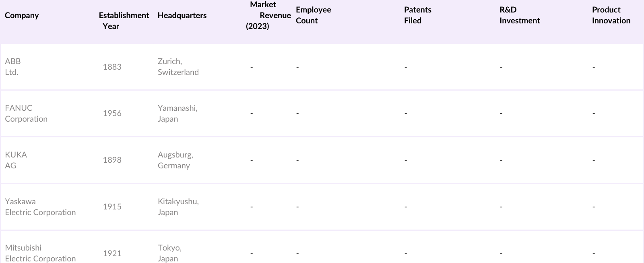Click the 1883 establishment year cell
Viewport: 644px width, 263px height.
(112, 67)
